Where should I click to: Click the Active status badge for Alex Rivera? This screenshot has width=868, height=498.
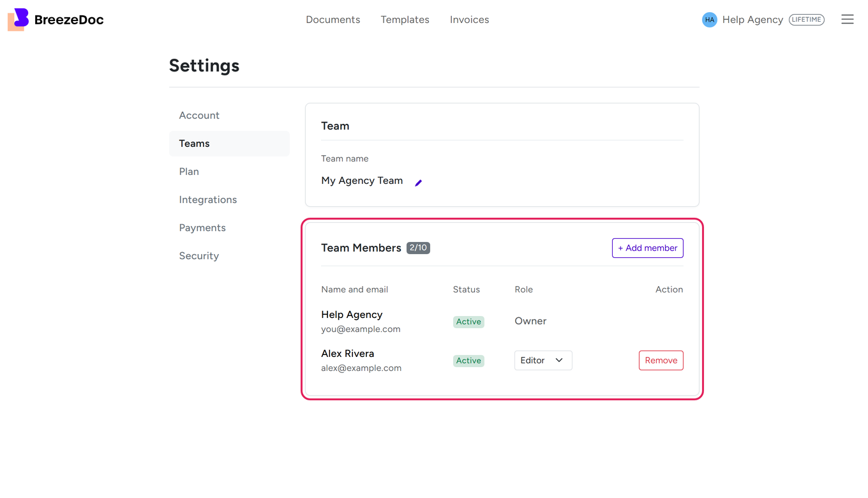pos(468,361)
